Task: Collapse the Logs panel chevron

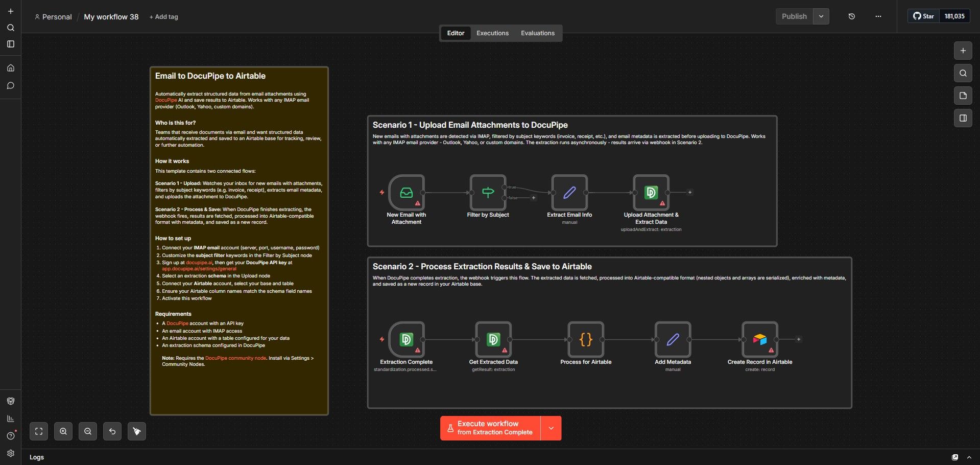Action: [x=969, y=457]
